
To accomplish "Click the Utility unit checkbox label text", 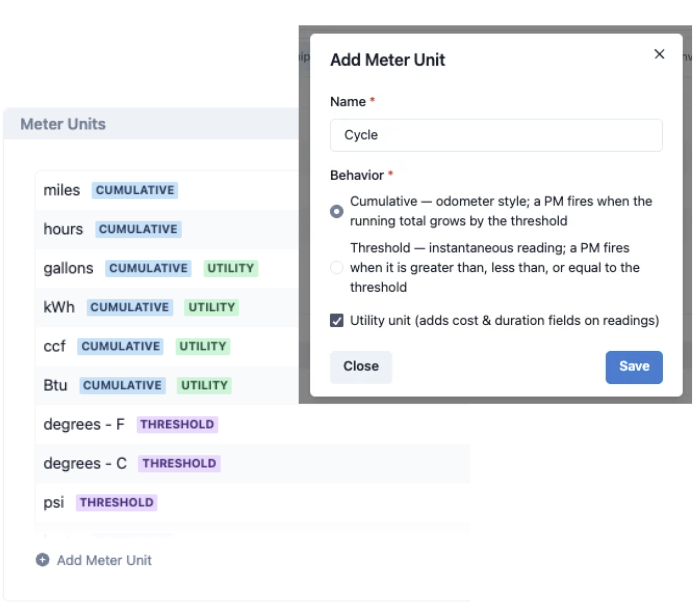I will tap(505, 321).
